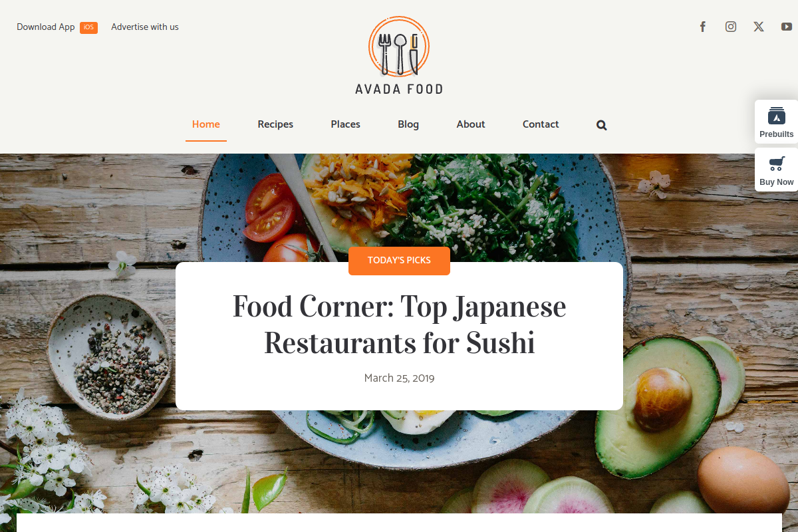Click the Prebuilts side panel icon
Screen dimensions: 798x532
[x=777, y=116]
